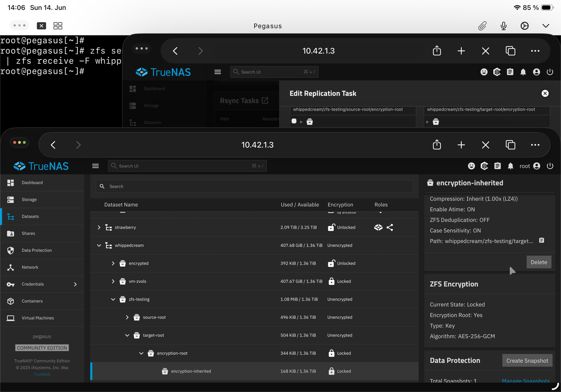This screenshot has width=561, height=392.
Task: Open more options in front browser window
Action: (x=535, y=145)
